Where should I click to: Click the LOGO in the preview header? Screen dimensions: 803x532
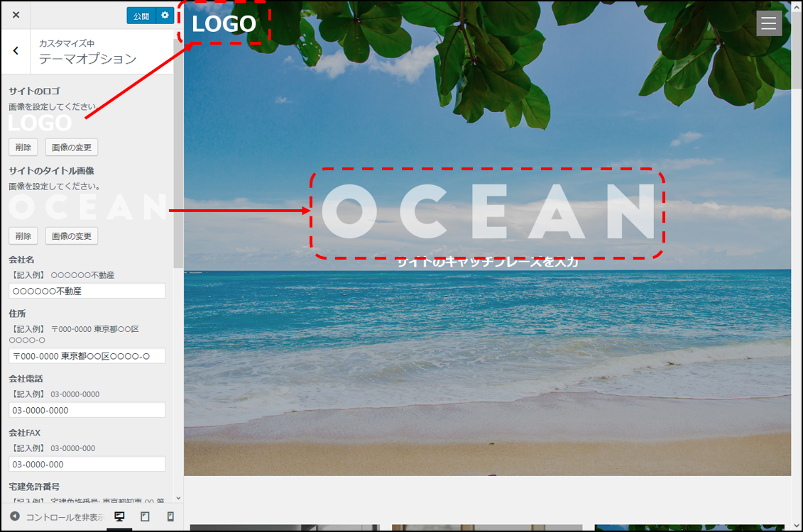pyautogui.click(x=224, y=23)
